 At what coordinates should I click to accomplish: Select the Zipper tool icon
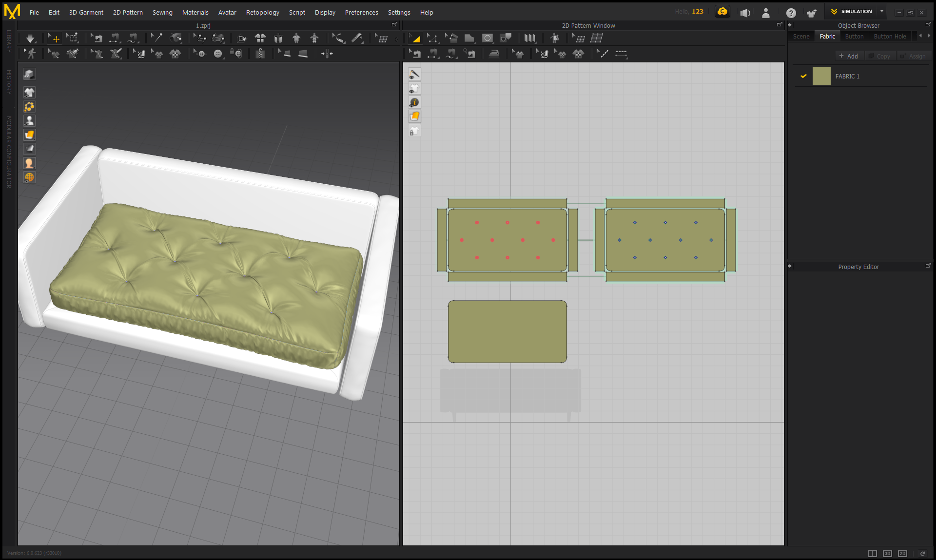pos(260,54)
